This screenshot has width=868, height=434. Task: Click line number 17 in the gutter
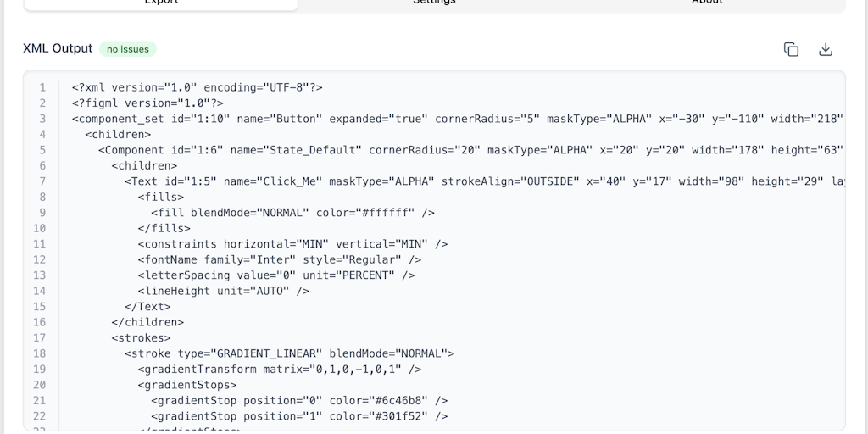pyautogui.click(x=40, y=337)
